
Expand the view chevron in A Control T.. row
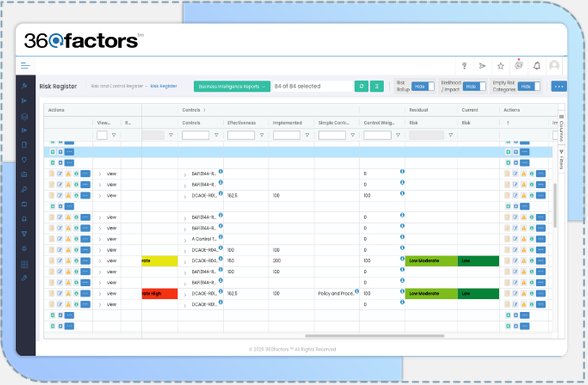(x=100, y=239)
